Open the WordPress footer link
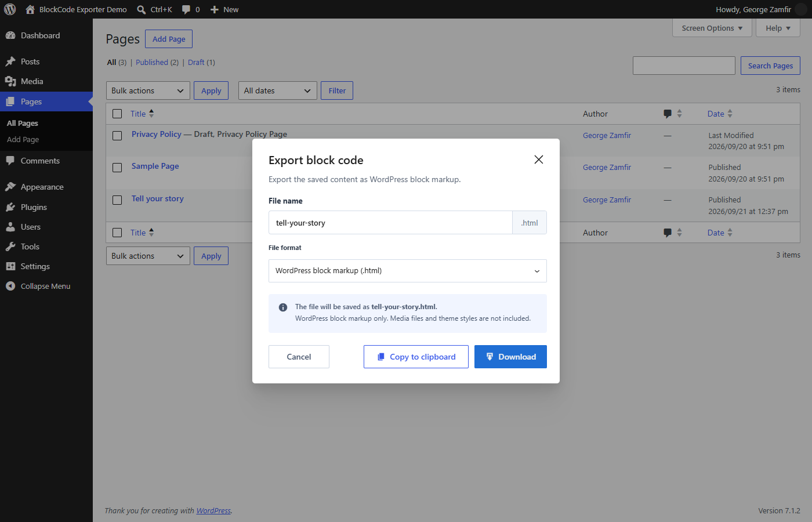The image size is (812, 522). click(x=213, y=510)
